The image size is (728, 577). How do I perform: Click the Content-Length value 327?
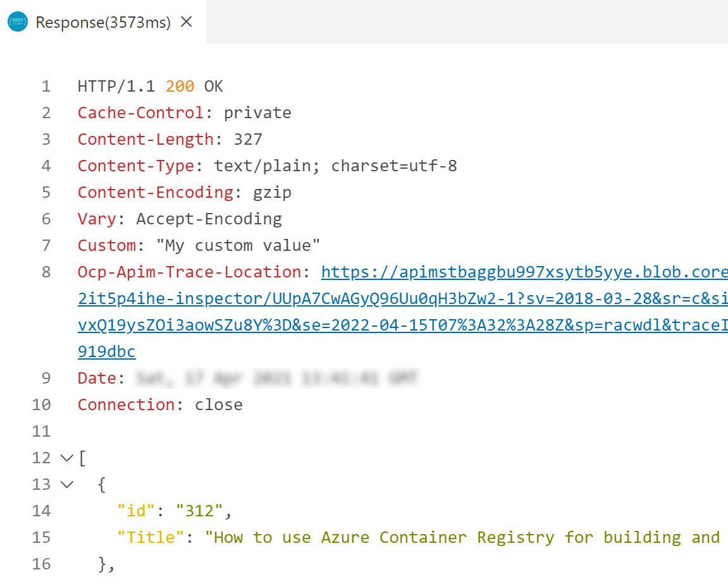tap(248, 139)
